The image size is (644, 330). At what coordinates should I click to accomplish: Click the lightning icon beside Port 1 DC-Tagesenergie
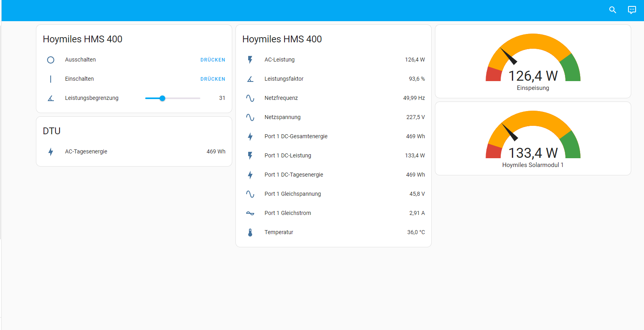pos(250,175)
